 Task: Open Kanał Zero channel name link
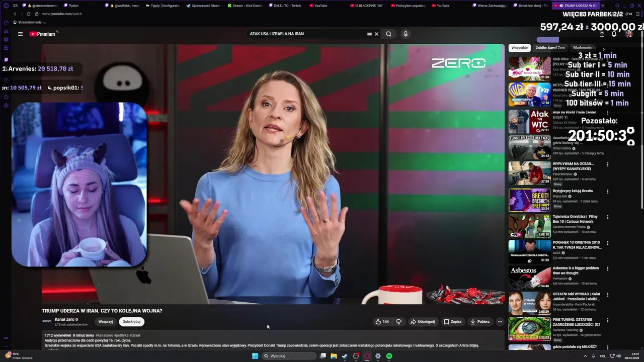pyautogui.click(x=64, y=319)
